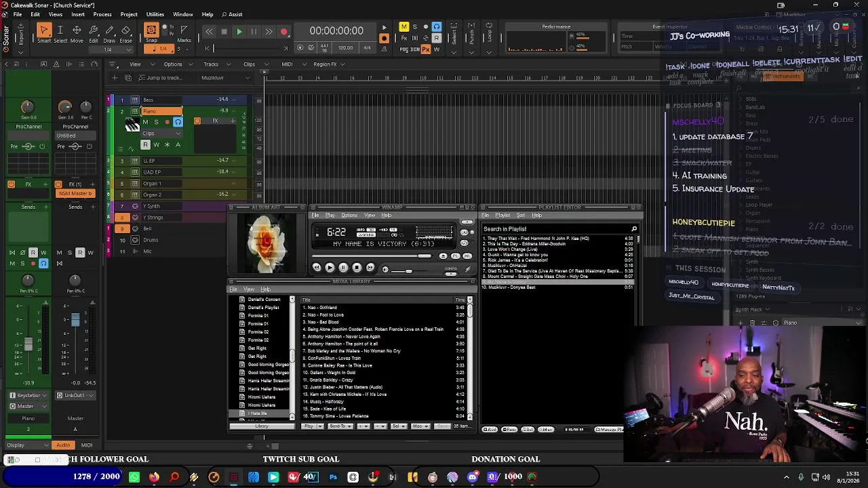868x488 pixels.
Task: Click the Assist search button
Action: pos(232,14)
